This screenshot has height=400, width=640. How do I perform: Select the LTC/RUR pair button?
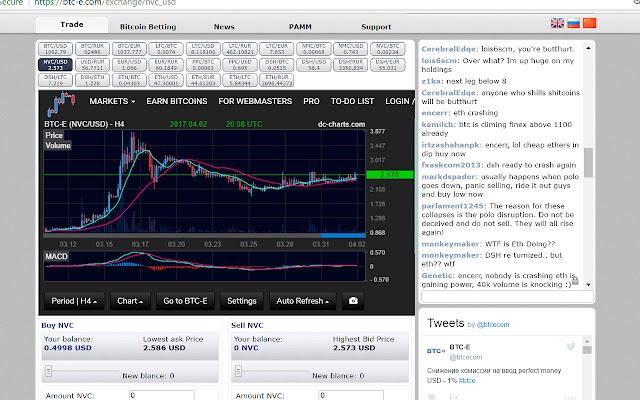click(x=240, y=49)
